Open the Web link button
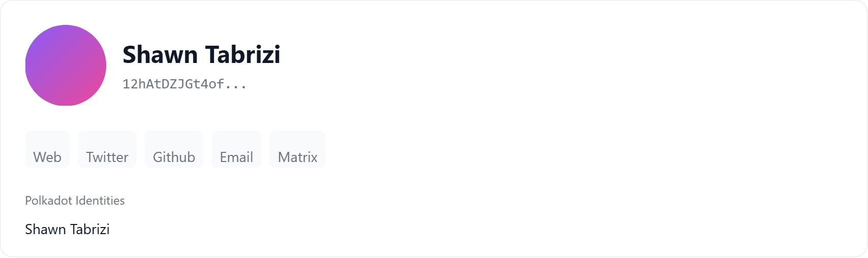868x258 pixels. point(47,150)
